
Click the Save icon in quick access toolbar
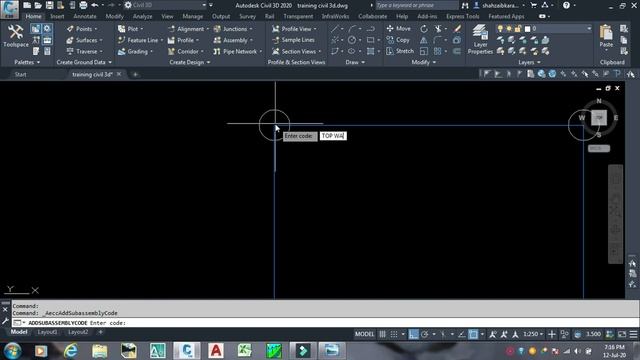point(49,5)
